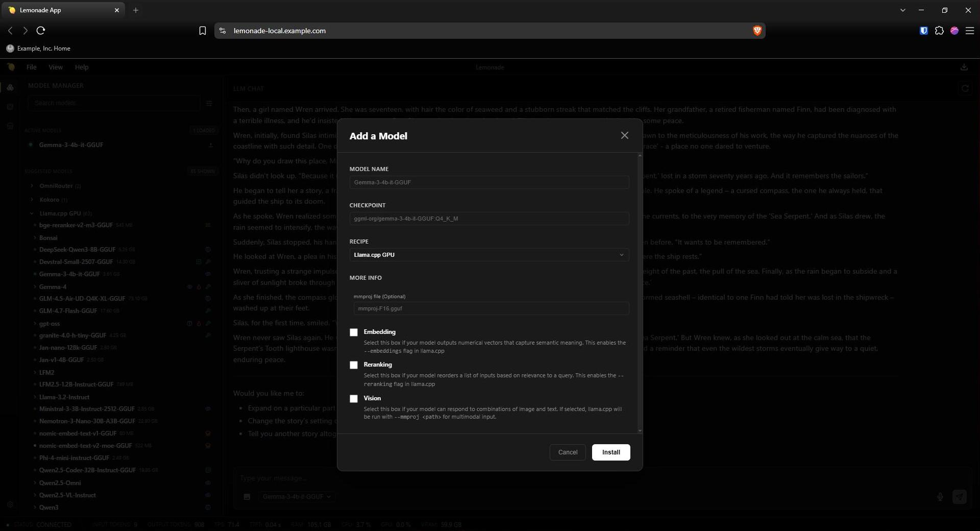Screen dimensions: 980x531
Task: Click the send message arrow button
Action: pyautogui.click(x=960, y=497)
